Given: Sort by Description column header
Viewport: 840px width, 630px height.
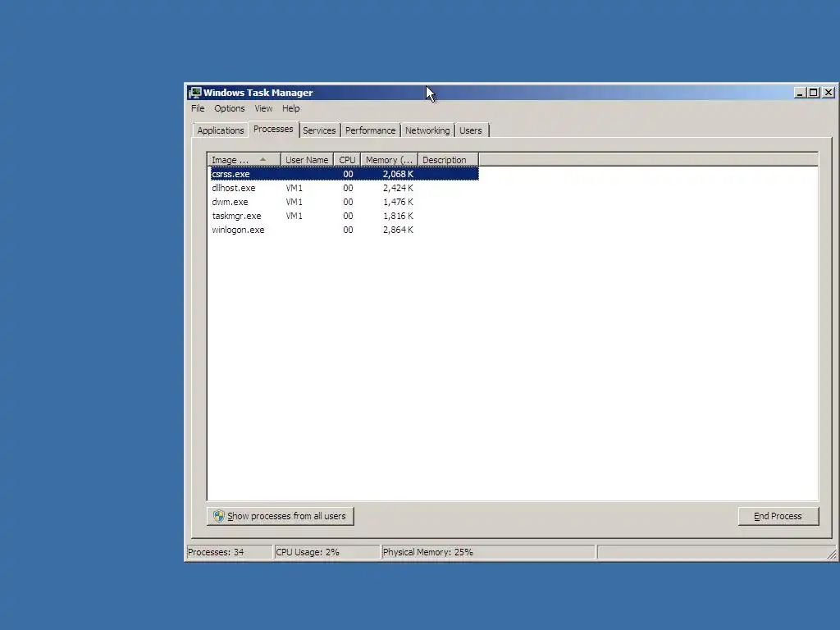Looking at the screenshot, I should [448, 160].
